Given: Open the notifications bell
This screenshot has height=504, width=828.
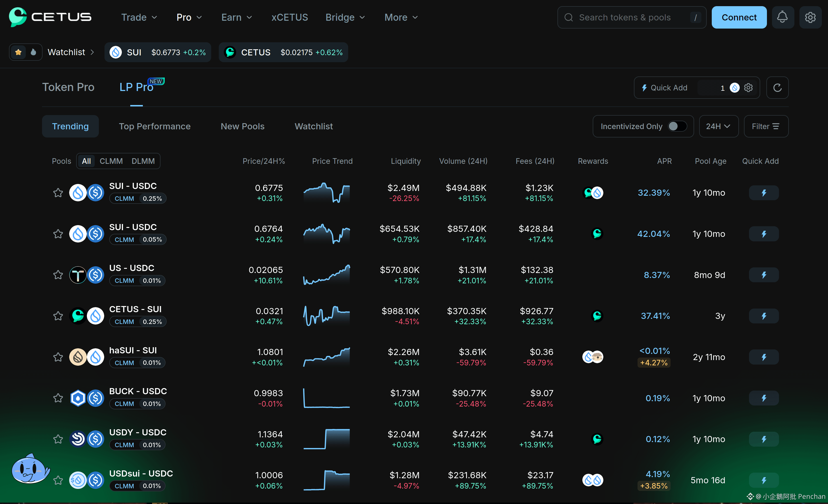Looking at the screenshot, I should pos(783,17).
